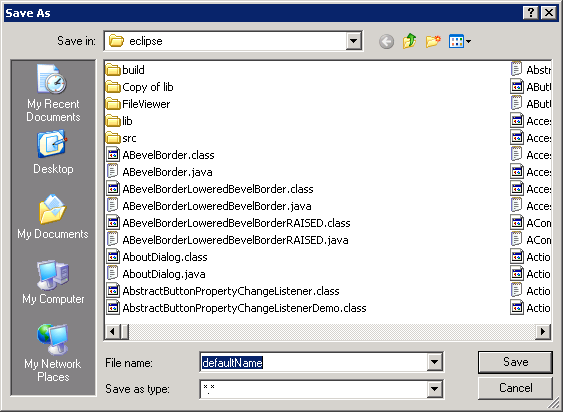
Task: Select the FileViewer folder icon
Action: (x=113, y=104)
